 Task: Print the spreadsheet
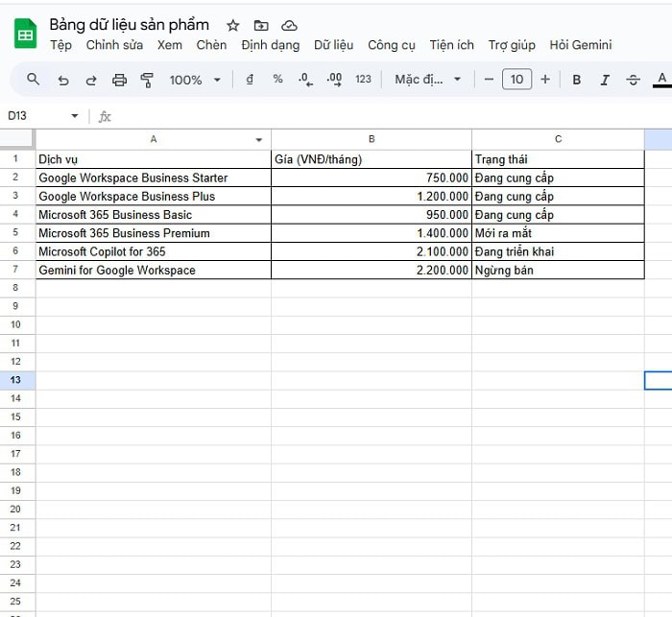tap(119, 80)
